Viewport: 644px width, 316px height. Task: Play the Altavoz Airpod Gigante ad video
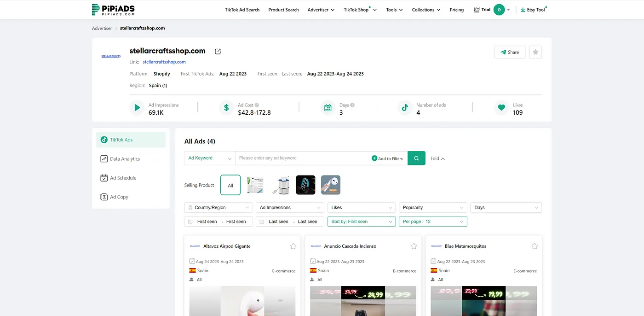242,301
